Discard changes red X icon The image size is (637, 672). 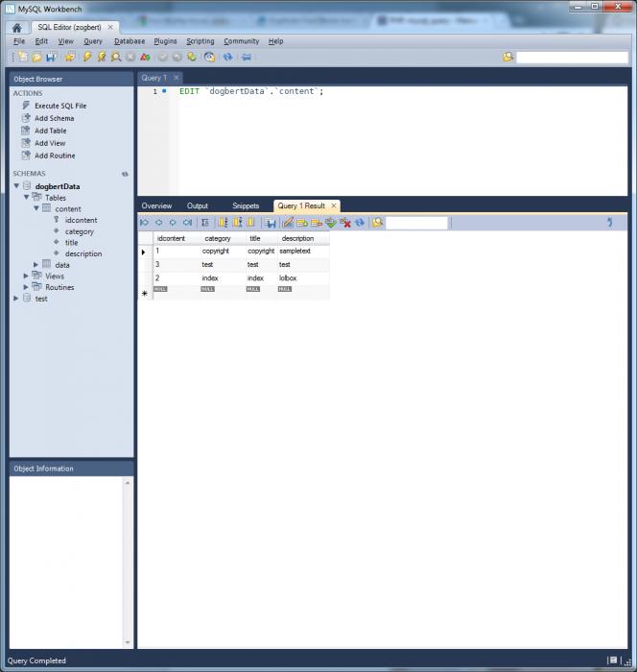tap(345, 223)
